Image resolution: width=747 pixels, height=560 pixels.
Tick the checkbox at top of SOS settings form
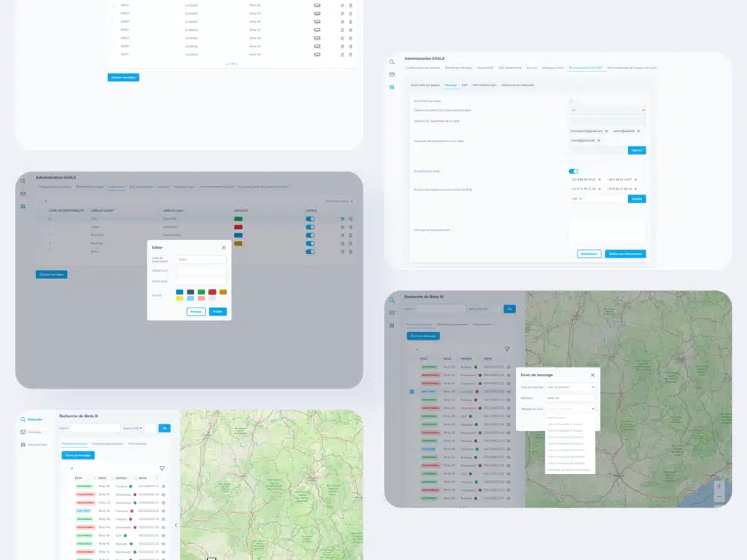click(571, 101)
